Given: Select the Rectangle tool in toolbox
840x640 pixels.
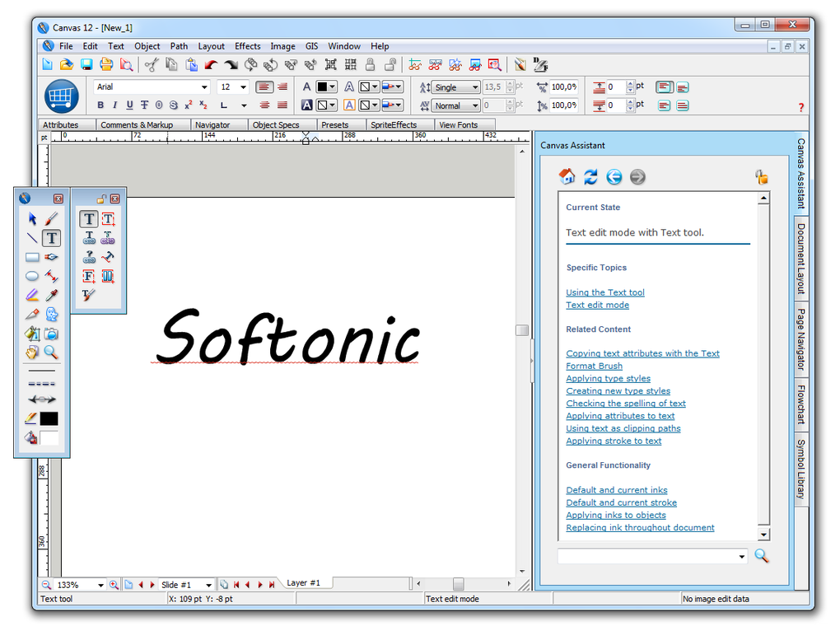Looking at the screenshot, I should point(32,257).
